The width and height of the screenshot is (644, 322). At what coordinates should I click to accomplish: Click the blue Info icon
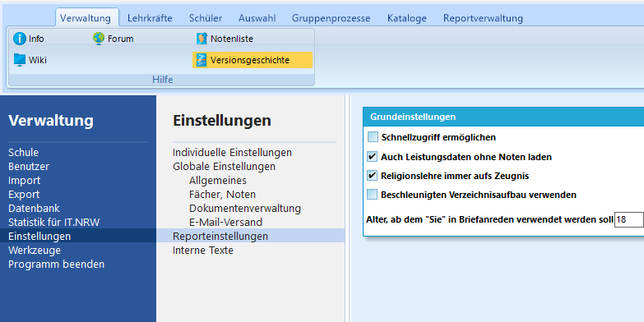tap(19, 39)
